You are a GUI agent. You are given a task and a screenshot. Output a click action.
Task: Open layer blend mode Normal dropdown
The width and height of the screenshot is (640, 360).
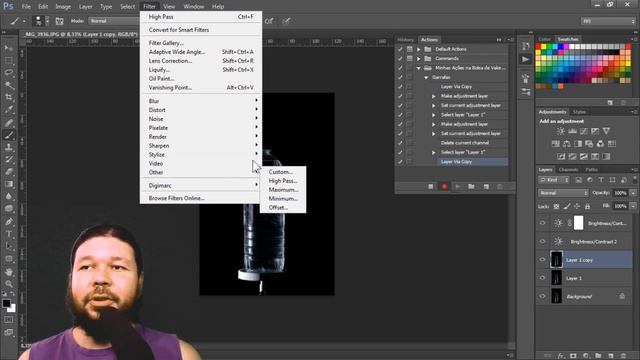563,193
